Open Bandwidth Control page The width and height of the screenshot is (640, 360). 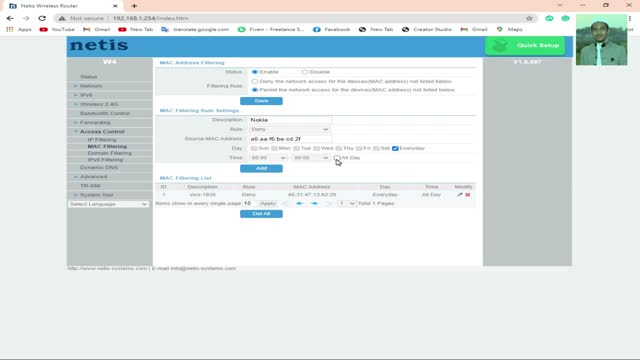pos(105,113)
